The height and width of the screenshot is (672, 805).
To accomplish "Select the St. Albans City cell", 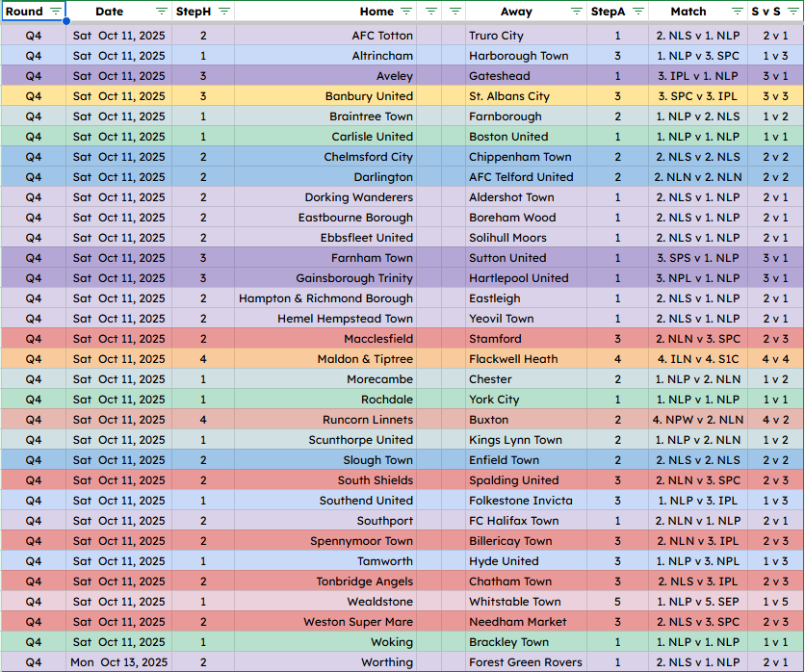I will point(526,96).
